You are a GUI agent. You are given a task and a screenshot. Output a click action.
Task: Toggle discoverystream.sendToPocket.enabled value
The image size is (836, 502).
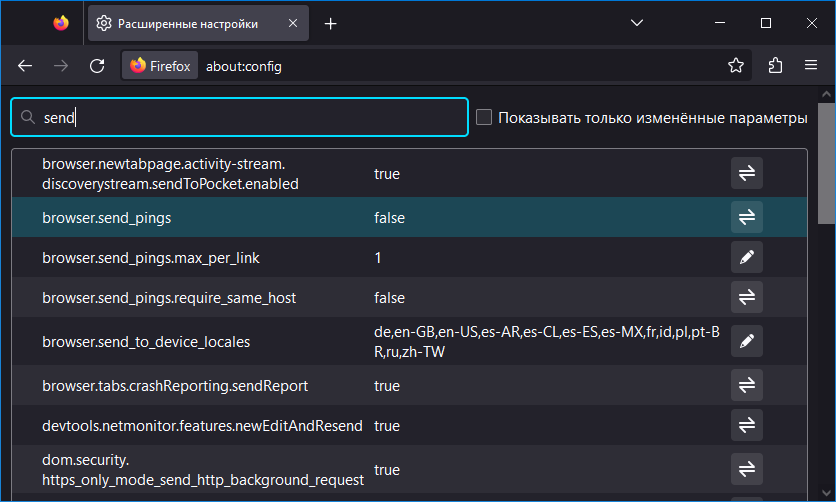[746, 173]
